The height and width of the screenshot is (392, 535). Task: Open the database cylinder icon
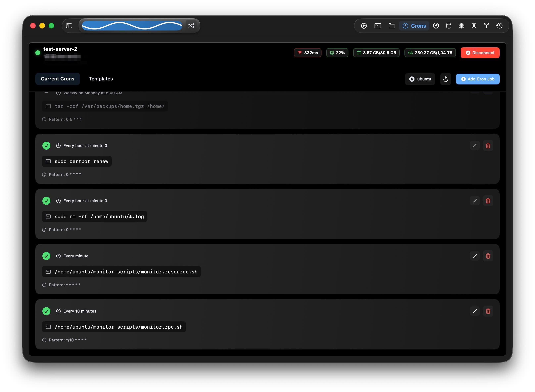(448, 26)
